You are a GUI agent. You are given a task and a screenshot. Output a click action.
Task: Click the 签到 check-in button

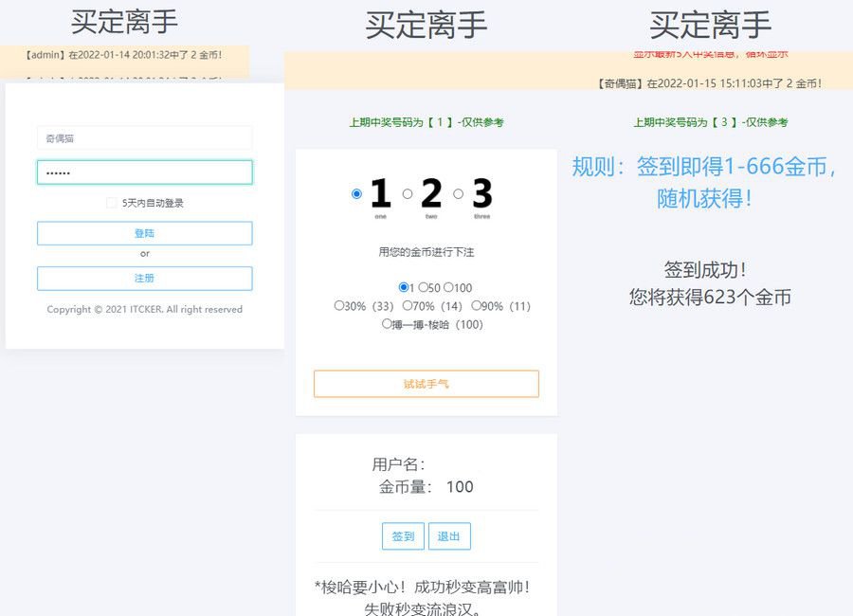tap(403, 535)
